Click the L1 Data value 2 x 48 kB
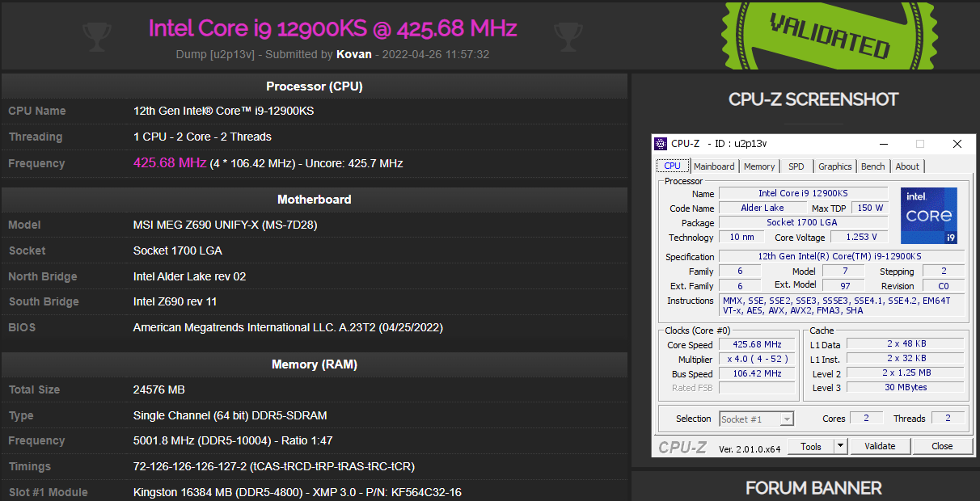This screenshot has height=501, width=980. point(905,344)
